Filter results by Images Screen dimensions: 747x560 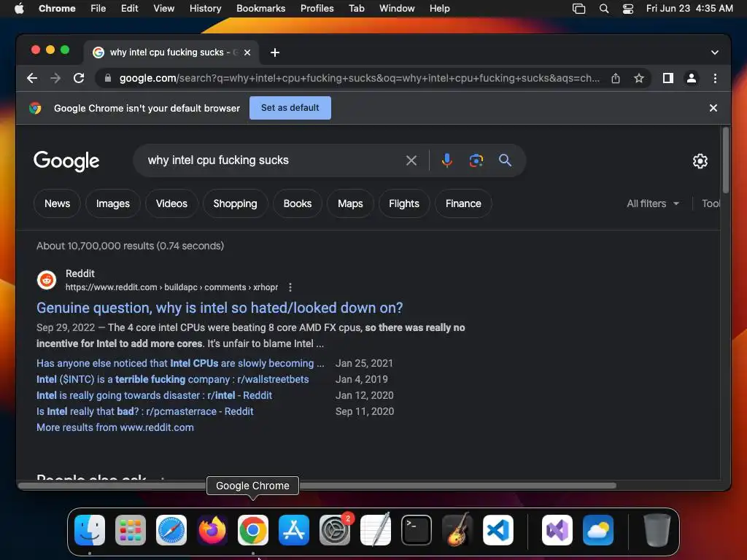[x=113, y=204]
